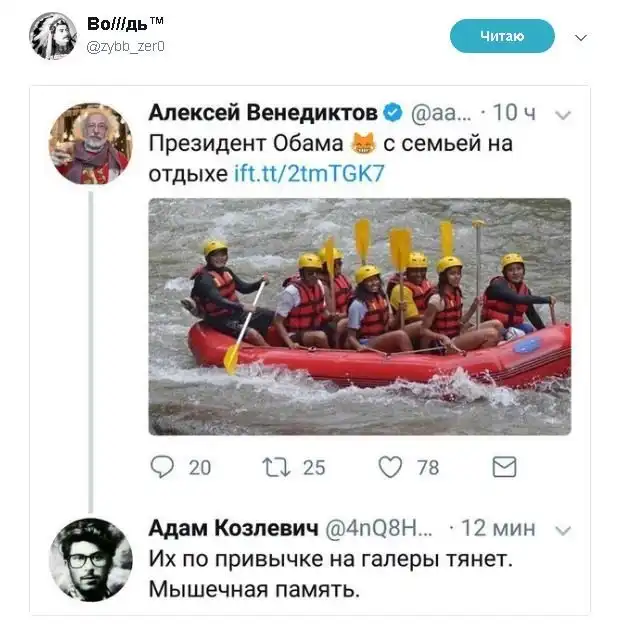Expand Venediktov tweet options chevron

(563, 115)
